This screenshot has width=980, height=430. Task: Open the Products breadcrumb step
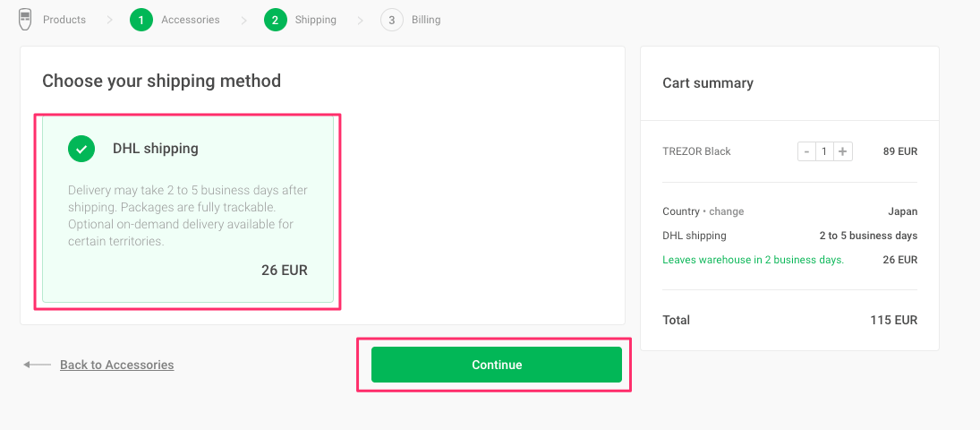[64, 20]
